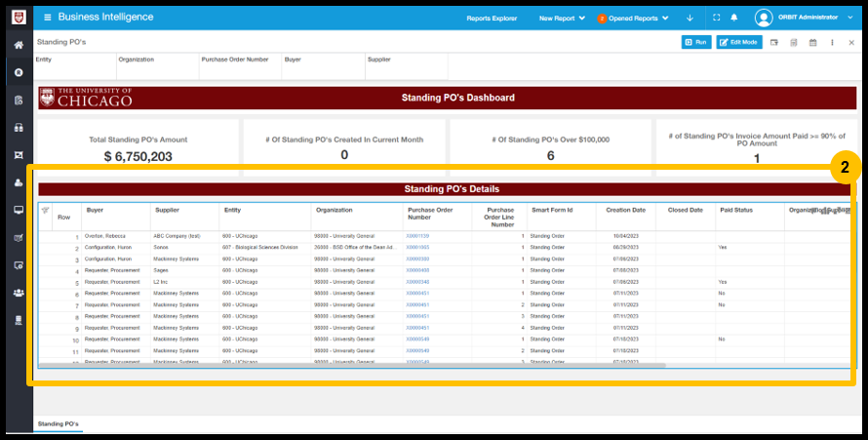Click the table horizontal scrollbar
Image resolution: width=868 pixels, height=440 pixels.
352,365
